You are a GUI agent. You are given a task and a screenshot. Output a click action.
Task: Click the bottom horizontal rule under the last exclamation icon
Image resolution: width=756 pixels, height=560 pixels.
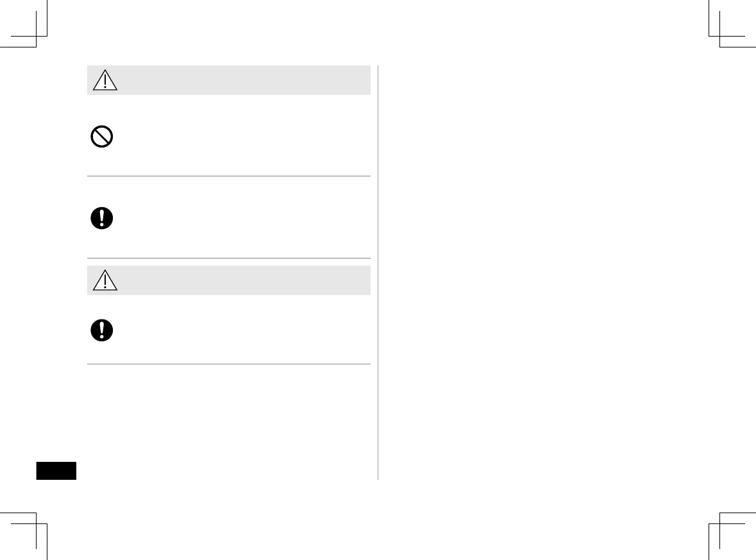tap(228, 364)
